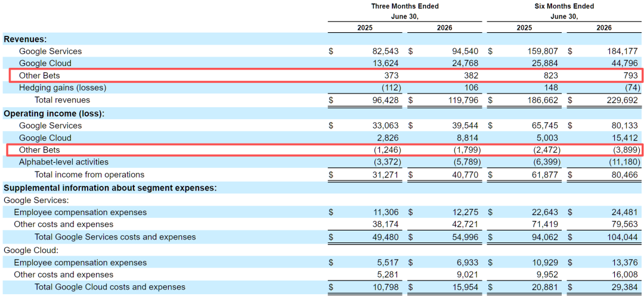Click the 'Total income from operations' label

coord(89,175)
